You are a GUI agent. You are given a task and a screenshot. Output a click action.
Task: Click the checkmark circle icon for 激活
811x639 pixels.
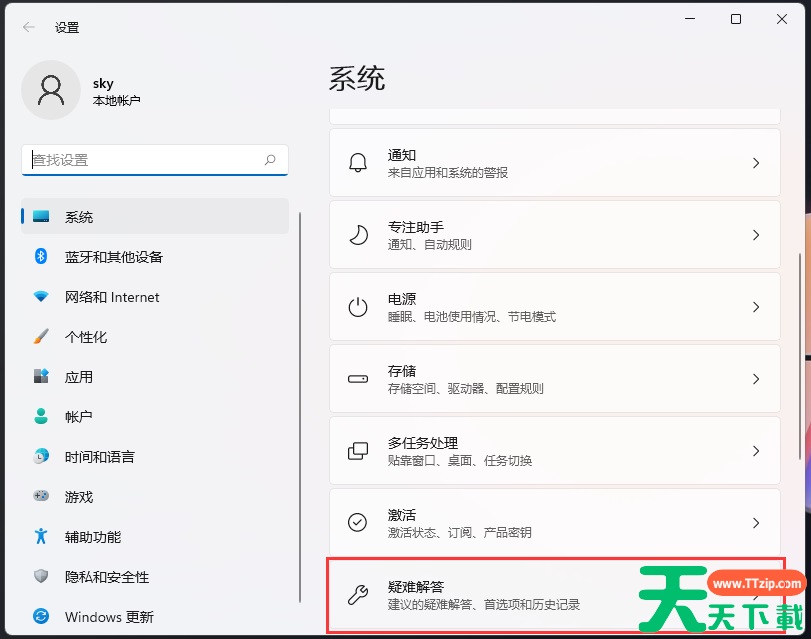pyautogui.click(x=358, y=523)
